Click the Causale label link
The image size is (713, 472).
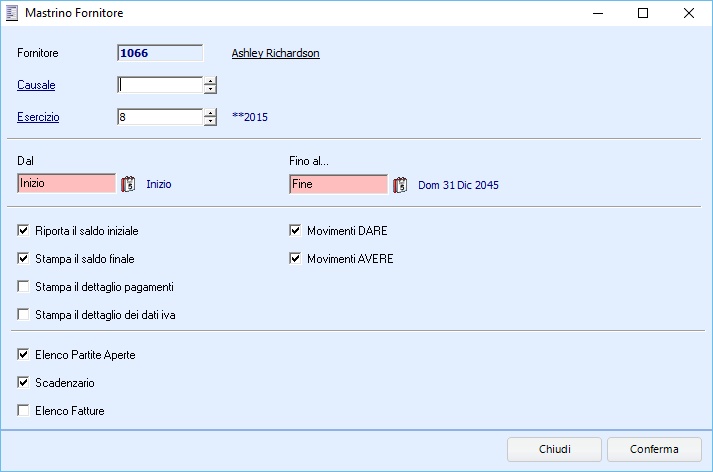[x=36, y=85]
